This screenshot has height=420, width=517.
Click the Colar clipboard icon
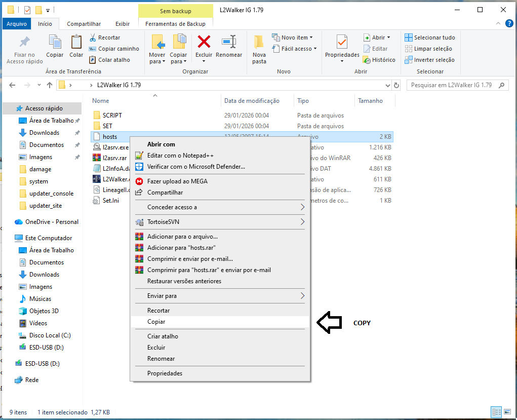[76, 42]
